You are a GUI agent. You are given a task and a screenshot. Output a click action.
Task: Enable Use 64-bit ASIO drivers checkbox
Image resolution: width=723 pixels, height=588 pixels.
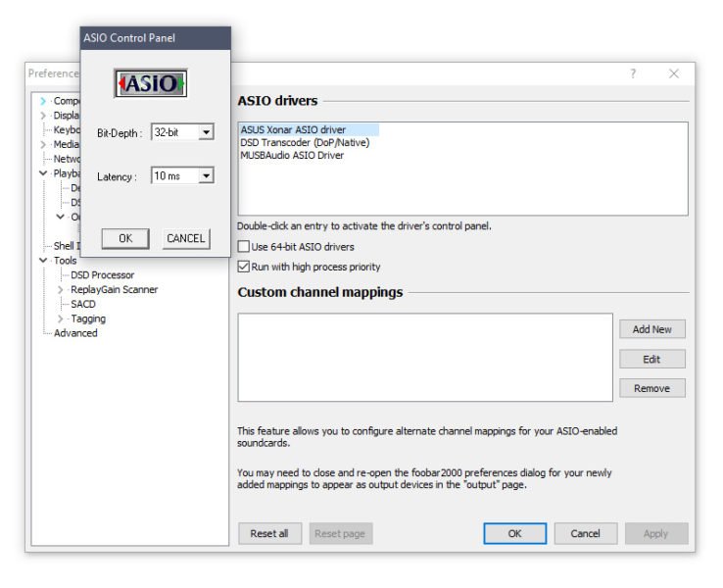pos(244,247)
